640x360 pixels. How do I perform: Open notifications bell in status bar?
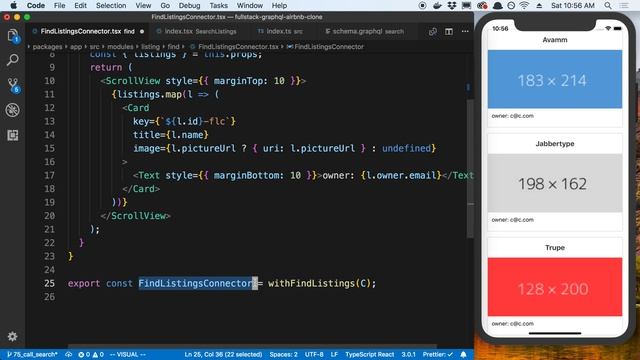point(463,354)
